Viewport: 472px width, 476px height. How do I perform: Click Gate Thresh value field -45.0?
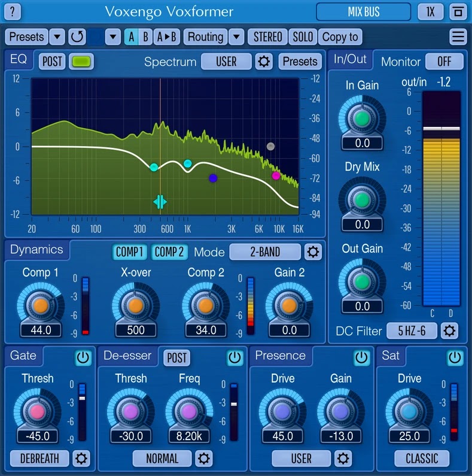(38, 436)
